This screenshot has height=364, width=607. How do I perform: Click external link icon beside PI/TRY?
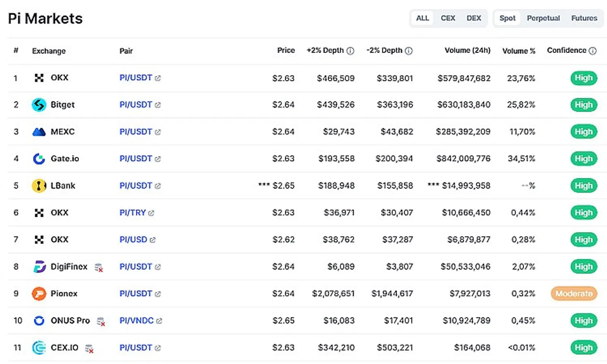151,213
